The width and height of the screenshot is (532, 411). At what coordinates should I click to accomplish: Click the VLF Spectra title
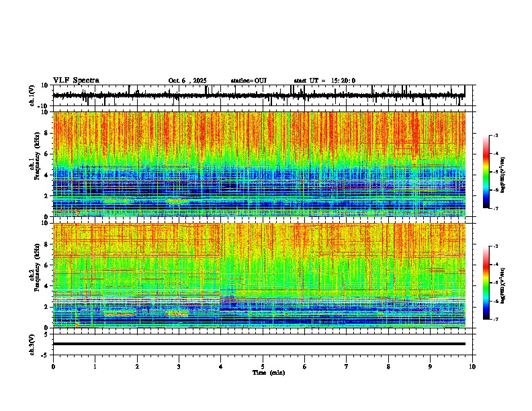click(76, 81)
